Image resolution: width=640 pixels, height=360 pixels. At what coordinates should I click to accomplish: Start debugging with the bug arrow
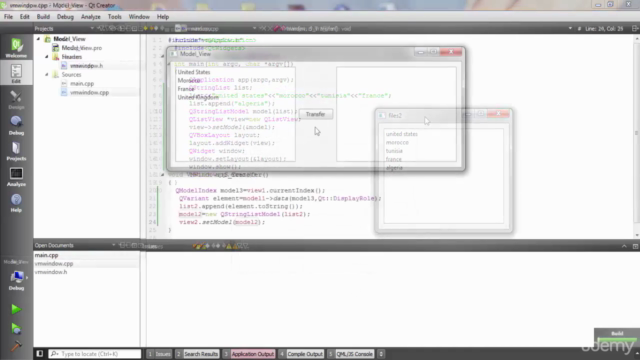pos(16,329)
